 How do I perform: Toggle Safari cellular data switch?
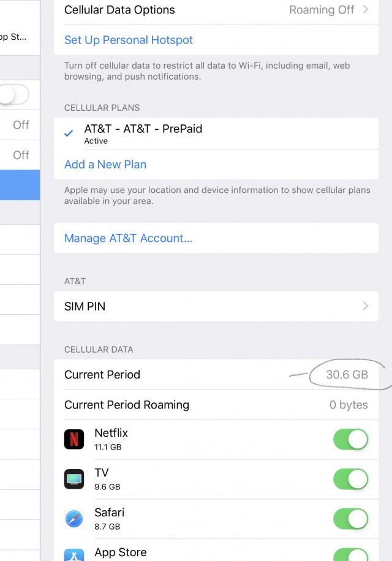point(350,519)
